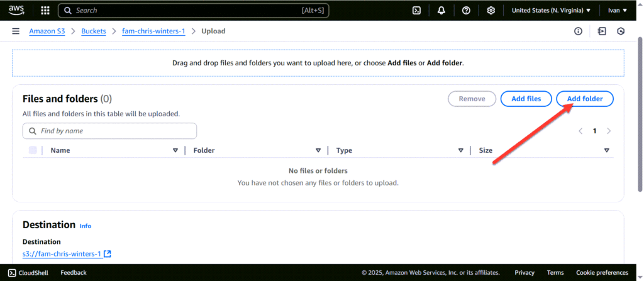Image resolution: width=644 pixels, height=281 pixels.
Task: Open the notifications bell
Action: pyautogui.click(x=441, y=10)
